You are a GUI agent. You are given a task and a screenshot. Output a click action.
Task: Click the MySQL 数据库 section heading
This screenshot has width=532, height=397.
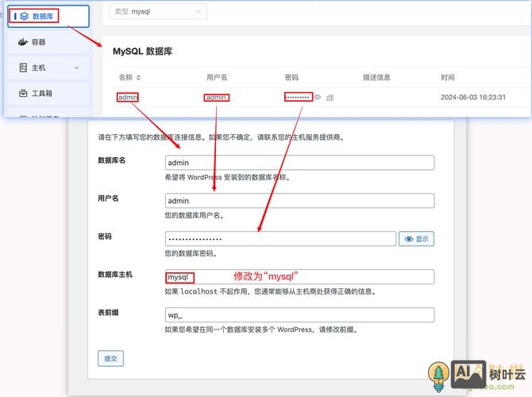pyautogui.click(x=142, y=52)
